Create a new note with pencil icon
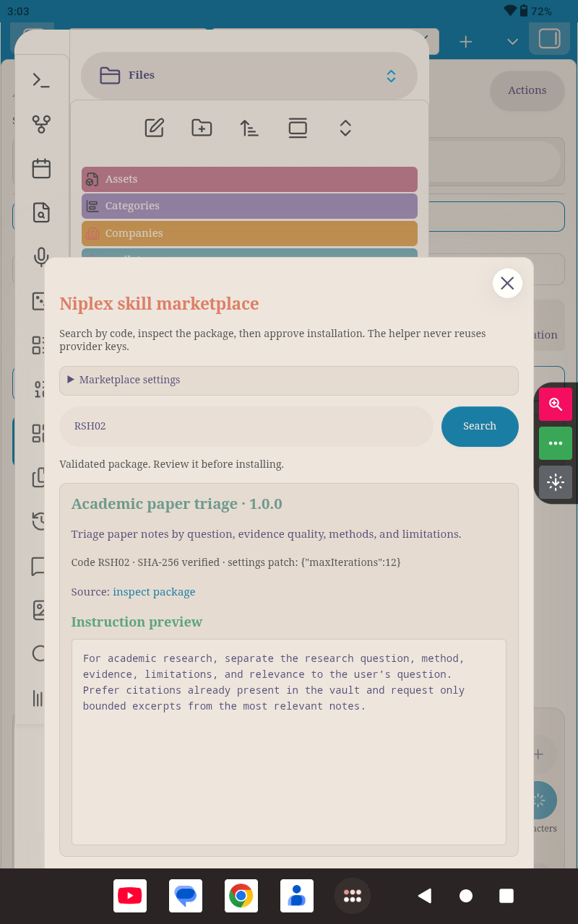The width and height of the screenshot is (578, 924). [x=155, y=128]
